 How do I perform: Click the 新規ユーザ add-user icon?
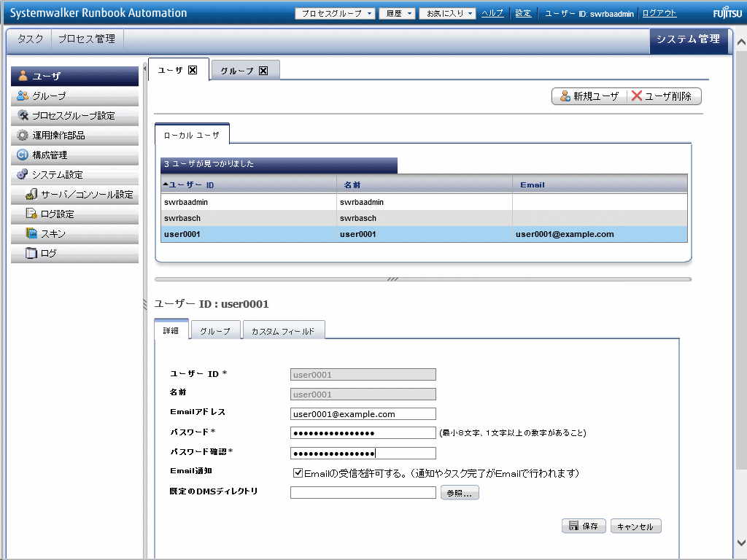[x=565, y=96]
